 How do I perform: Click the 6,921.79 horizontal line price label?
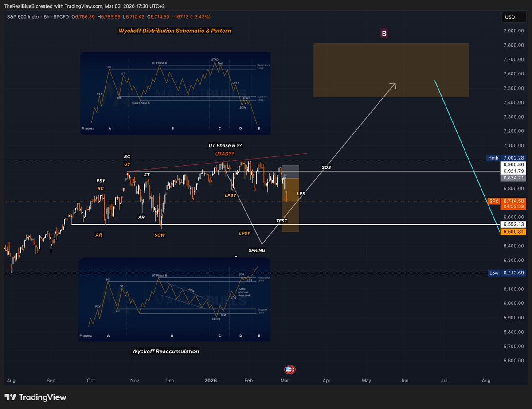(x=513, y=171)
